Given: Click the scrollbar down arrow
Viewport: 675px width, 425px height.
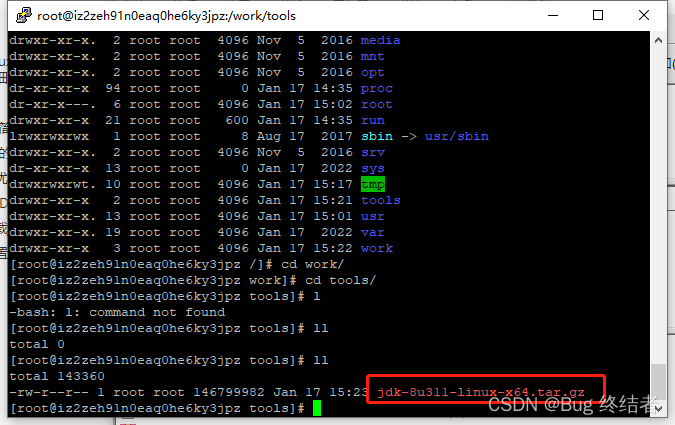Looking at the screenshot, I should click(x=658, y=409).
